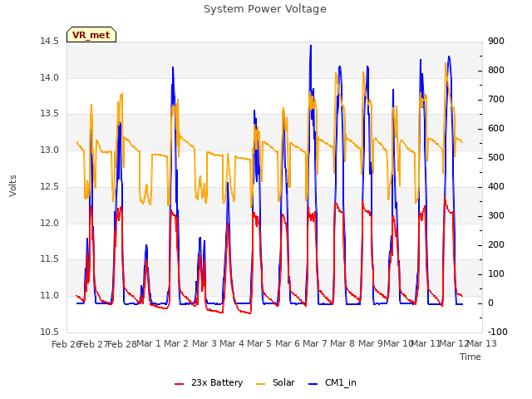Screen dimensions: 532x399
Task: Click the 10.5 left axis tick label
Action: point(49,332)
